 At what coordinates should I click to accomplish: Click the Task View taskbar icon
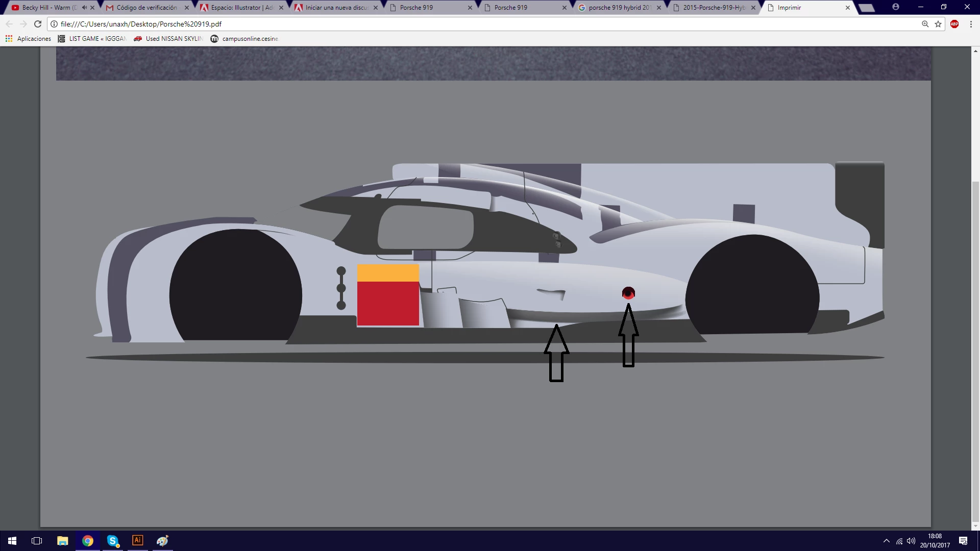[37, 540]
